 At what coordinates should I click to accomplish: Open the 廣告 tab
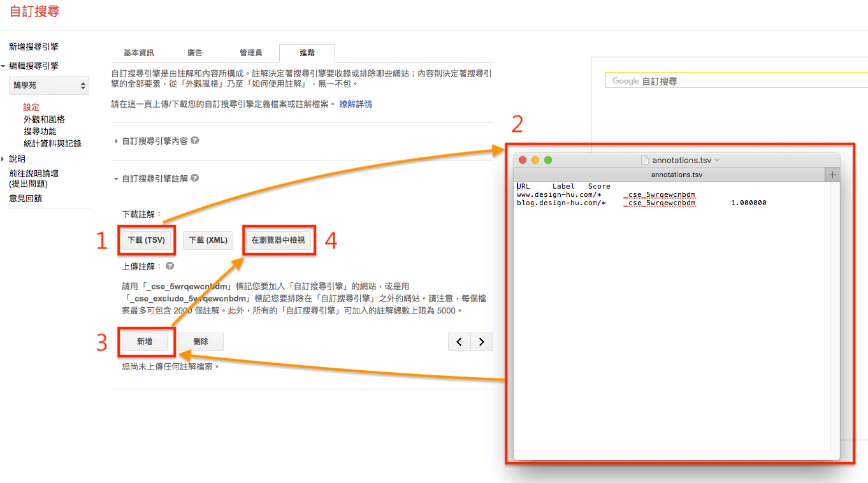[x=195, y=53]
